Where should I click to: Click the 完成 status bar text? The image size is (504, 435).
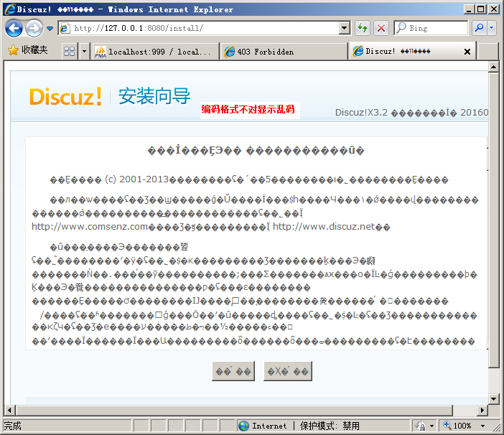12,426
